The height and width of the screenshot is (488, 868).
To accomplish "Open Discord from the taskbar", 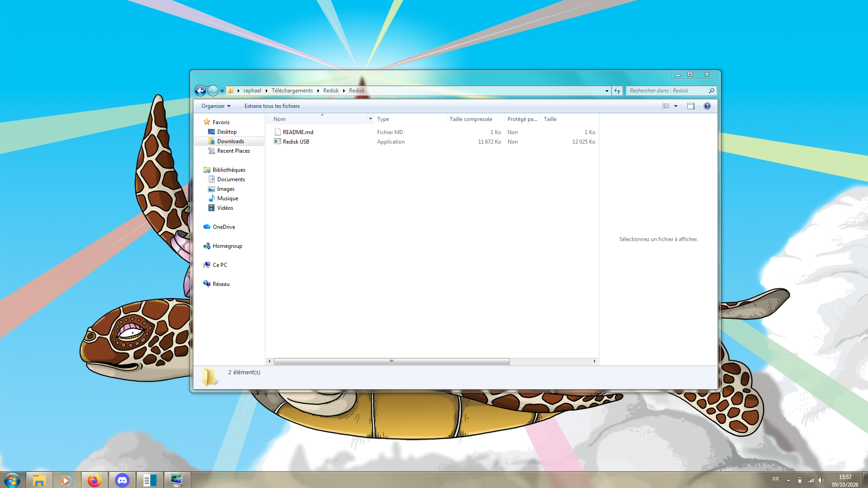I will [x=122, y=480].
